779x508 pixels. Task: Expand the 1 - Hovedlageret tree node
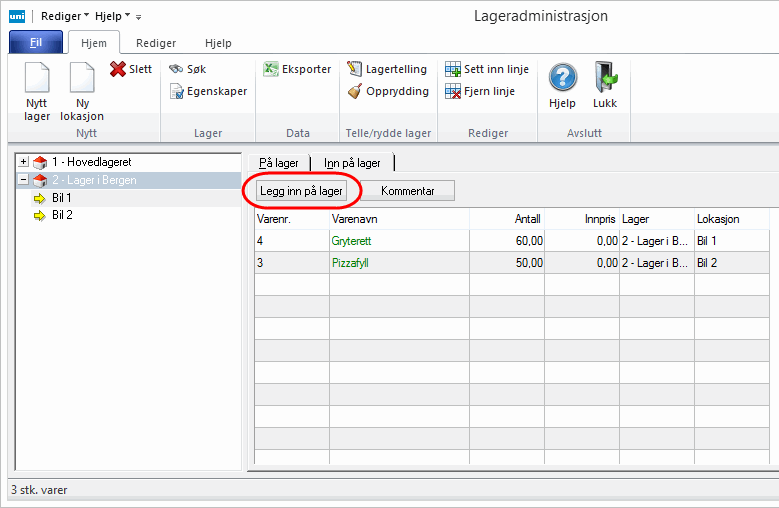click(x=24, y=162)
